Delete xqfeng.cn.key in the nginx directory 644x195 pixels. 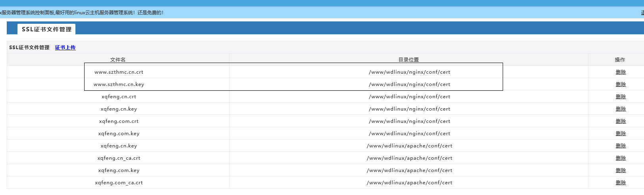coord(621,109)
